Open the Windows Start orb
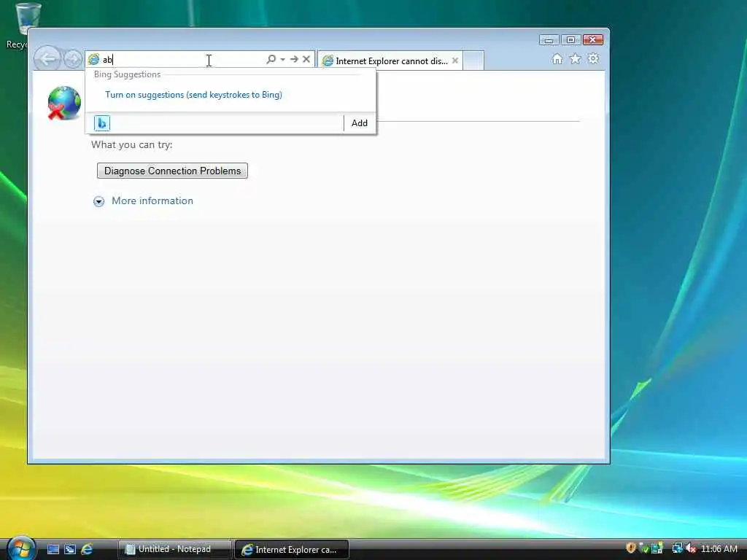Image resolution: width=747 pixels, height=560 pixels. 21,548
